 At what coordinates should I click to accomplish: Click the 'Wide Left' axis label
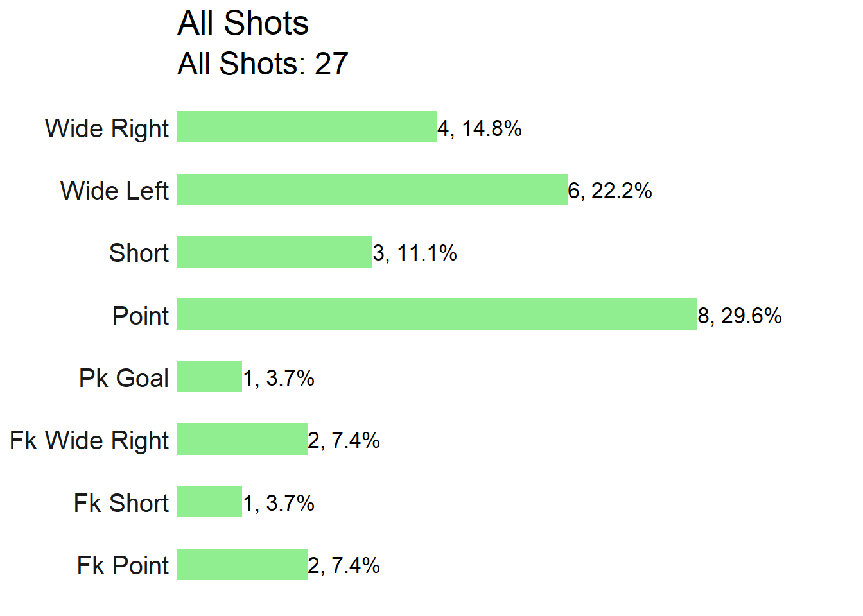(x=114, y=191)
